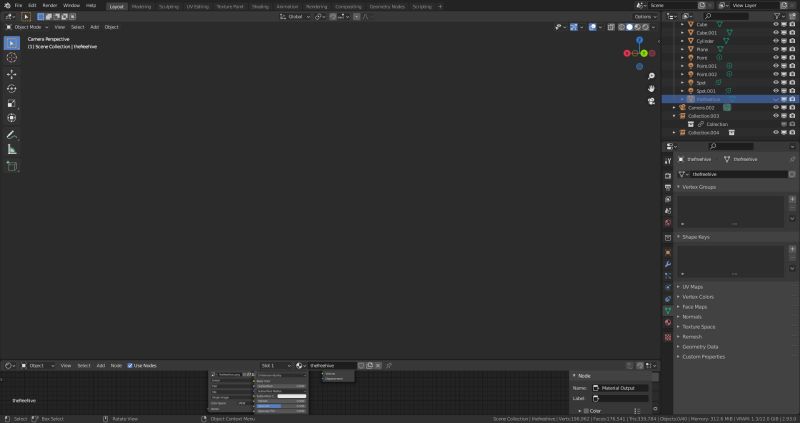Switch to Solid viewport shading
This screenshot has width=800, height=423.
pyautogui.click(x=630, y=27)
